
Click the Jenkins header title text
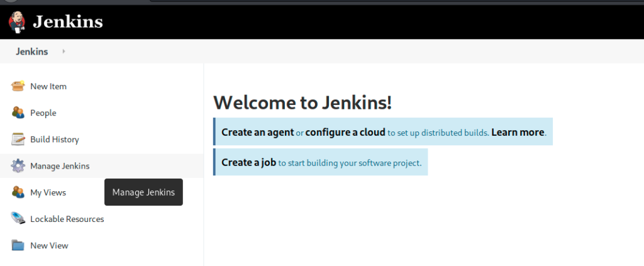(68, 22)
